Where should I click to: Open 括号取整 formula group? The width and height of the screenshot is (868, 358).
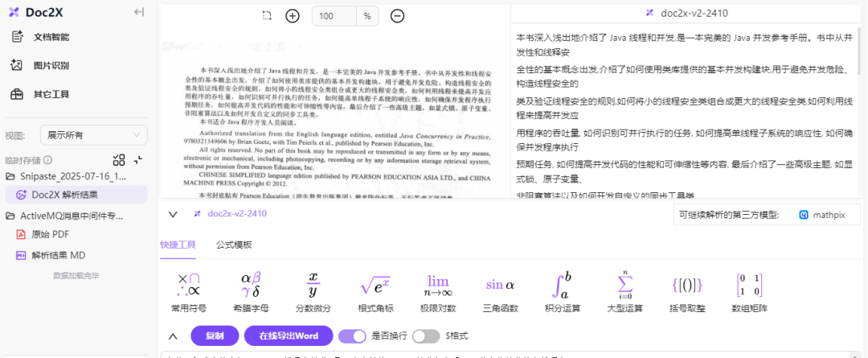point(687,292)
